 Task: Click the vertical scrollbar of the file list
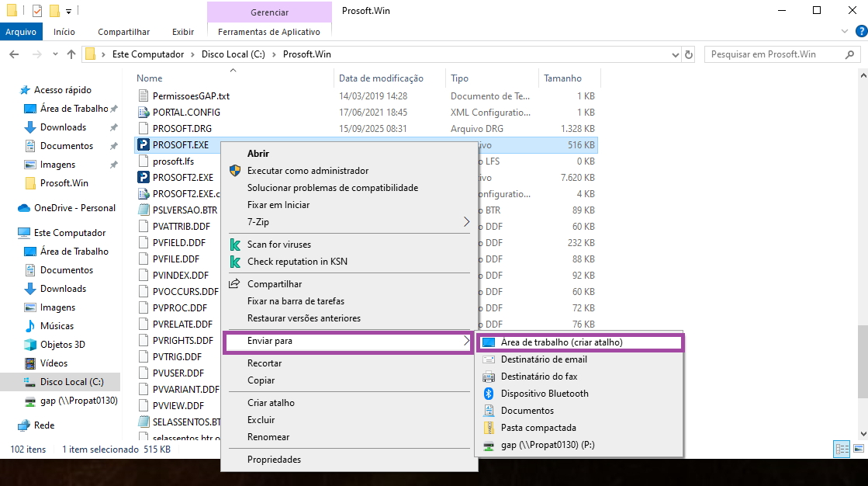click(863, 361)
